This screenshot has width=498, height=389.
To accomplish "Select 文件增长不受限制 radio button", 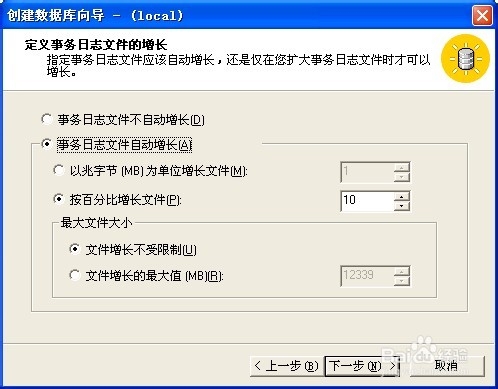I will (75, 249).
